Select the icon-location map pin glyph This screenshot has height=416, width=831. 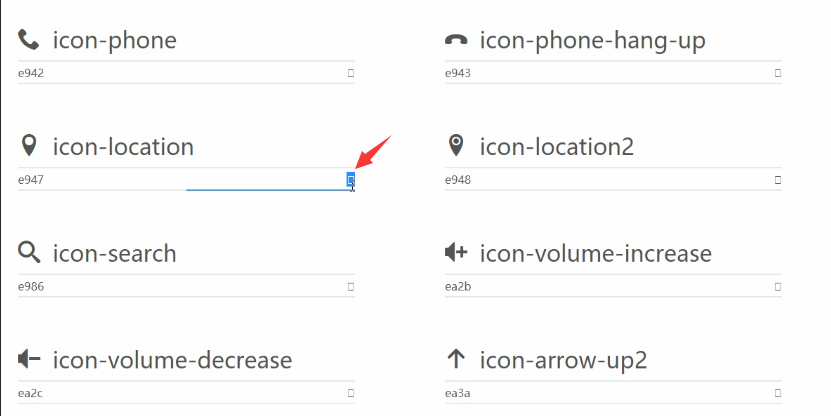[29, 146]
